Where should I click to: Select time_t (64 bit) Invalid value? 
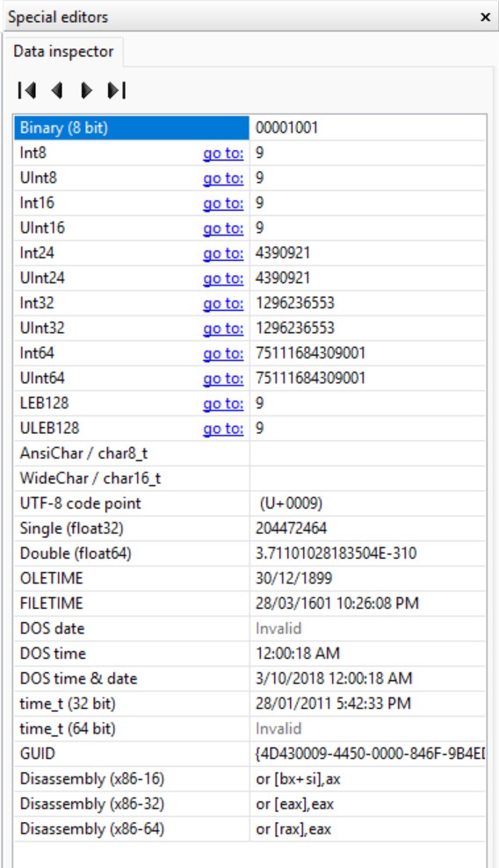[x=278, y=728]
